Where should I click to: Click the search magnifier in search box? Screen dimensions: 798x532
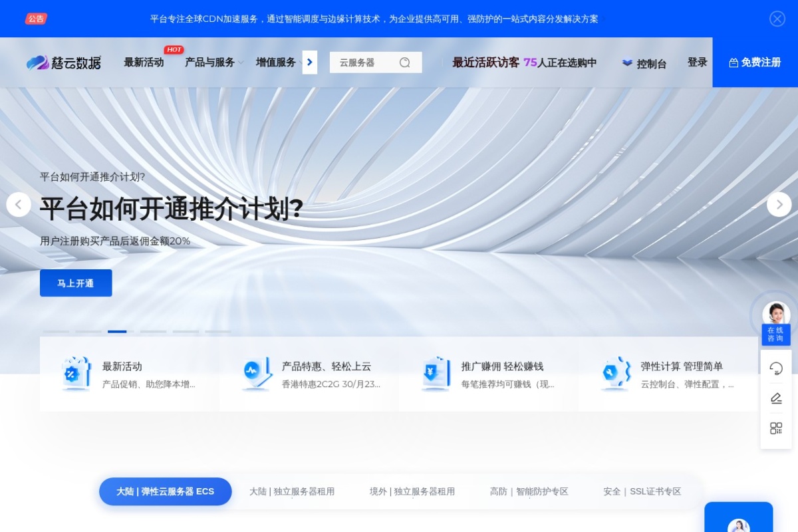(x=405, y=62)
